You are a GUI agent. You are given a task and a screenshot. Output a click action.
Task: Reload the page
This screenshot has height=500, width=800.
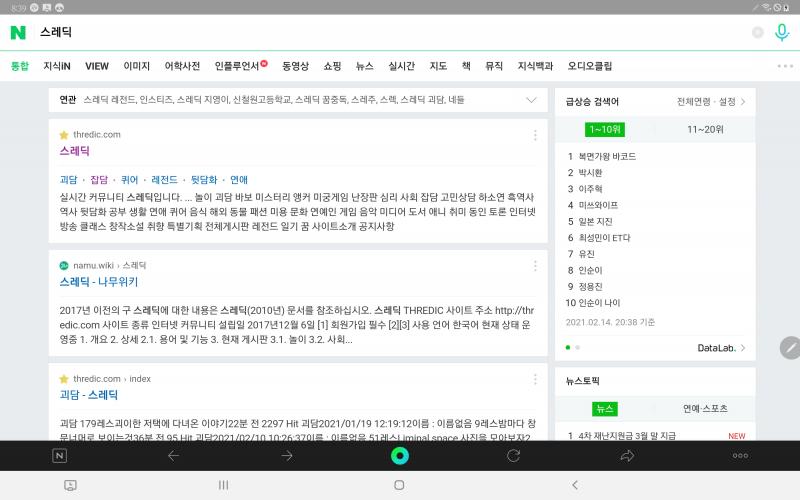coord(513,456)
